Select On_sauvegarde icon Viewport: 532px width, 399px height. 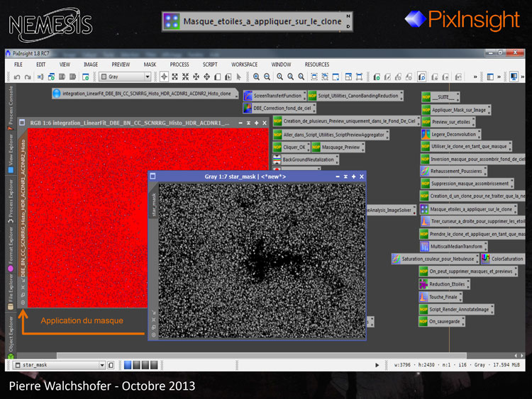click(x=442, y=321)
